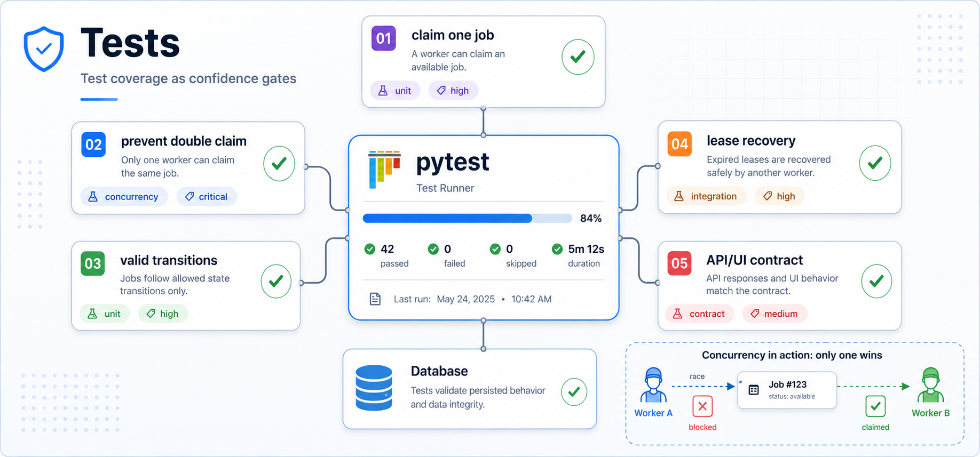Click the "valid transitions" title
980x457 pixels.
click(169, 260)
